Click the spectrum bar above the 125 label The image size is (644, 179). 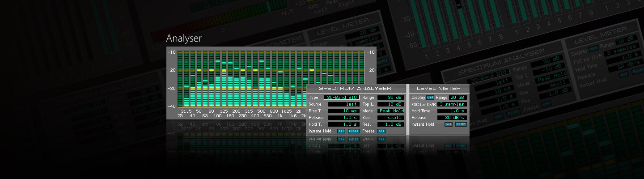coord(224,79)
